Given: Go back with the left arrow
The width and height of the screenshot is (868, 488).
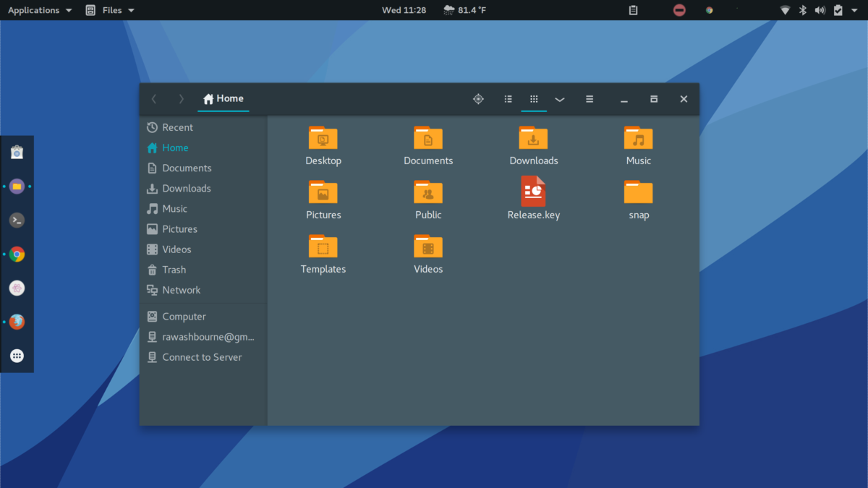Looking at the screenshot, I should pos(153,99).
